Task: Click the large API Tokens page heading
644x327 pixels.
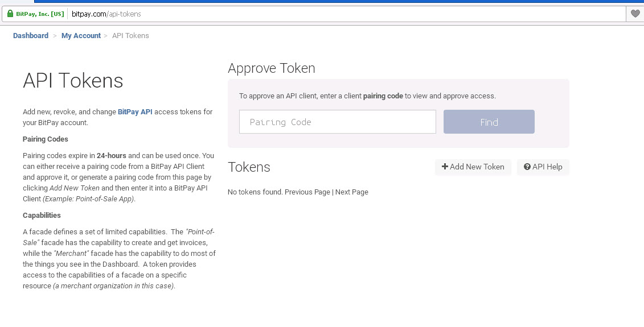Action: 73,81
